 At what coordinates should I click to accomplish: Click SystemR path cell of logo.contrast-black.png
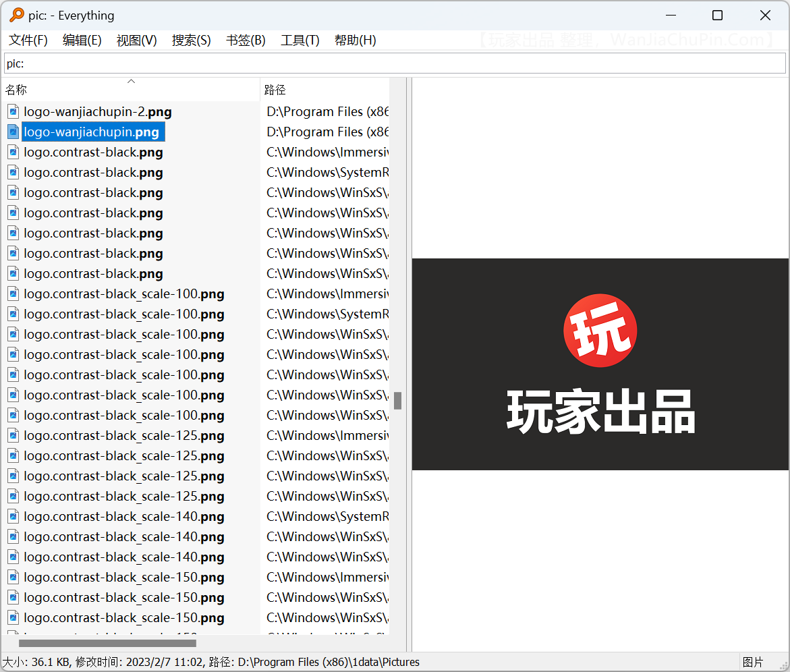327,172
